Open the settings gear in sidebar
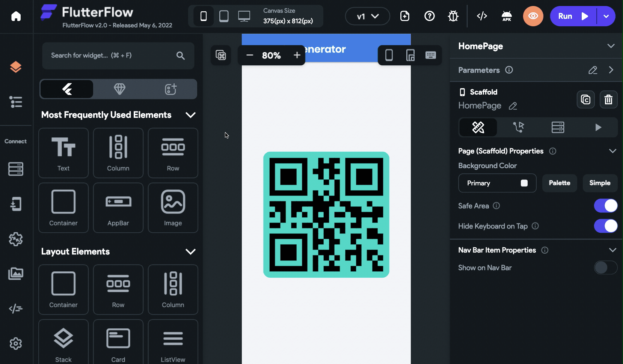 click(16, 343)
